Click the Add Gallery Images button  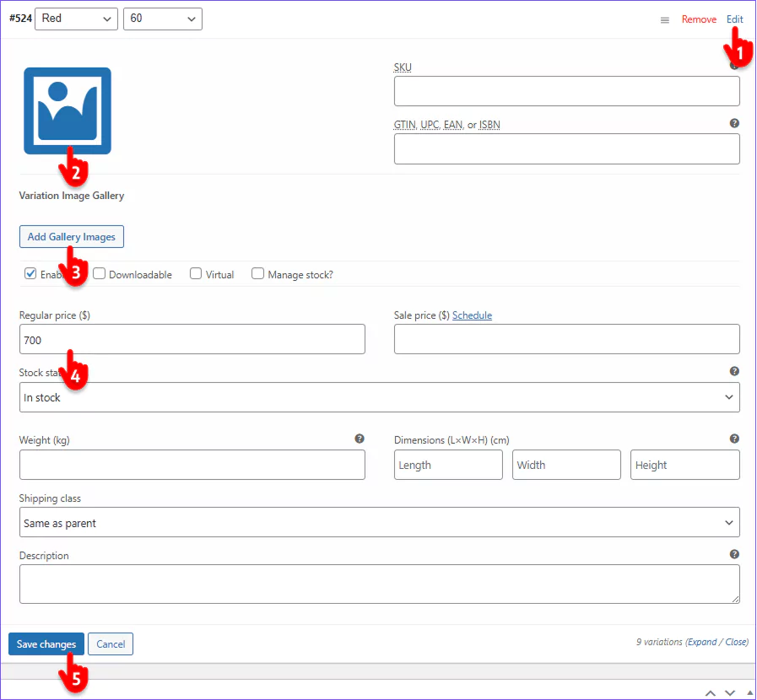tap(72, 237)
